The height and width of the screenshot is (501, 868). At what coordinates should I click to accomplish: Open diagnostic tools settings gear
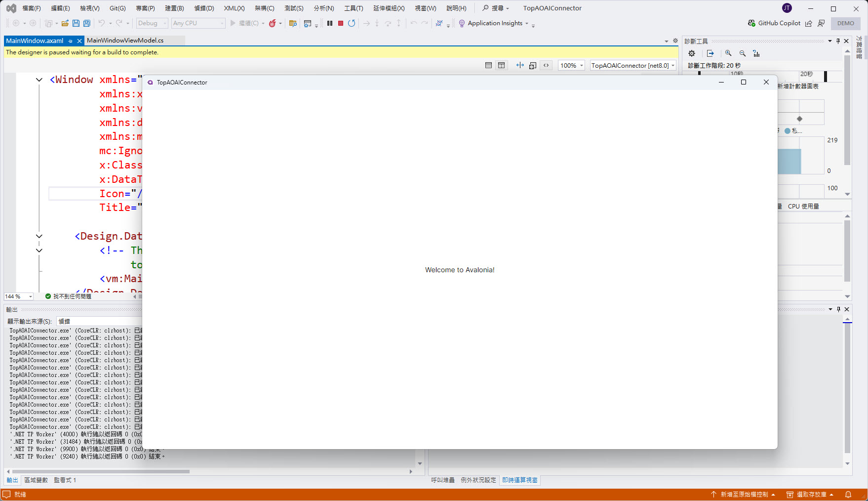(x=692, y=53)
